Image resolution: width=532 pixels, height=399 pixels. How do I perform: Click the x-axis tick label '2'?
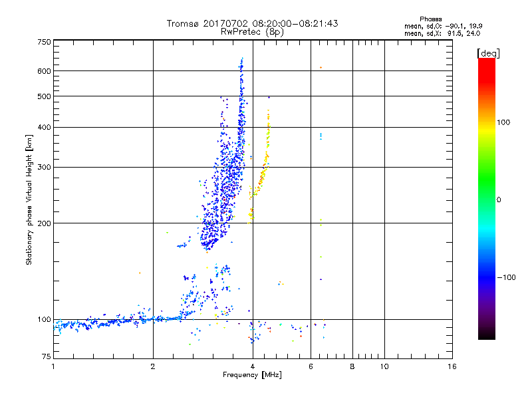153,366
